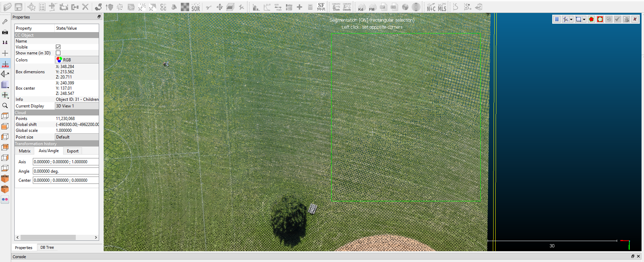Open the Current Display 3D View 1 dropdown
This screenshot has width=644, height=262.
coord(77,106)
